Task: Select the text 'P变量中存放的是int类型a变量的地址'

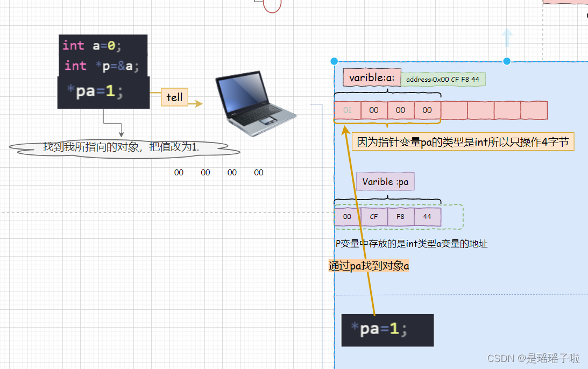Action: [x=412, y=244]
